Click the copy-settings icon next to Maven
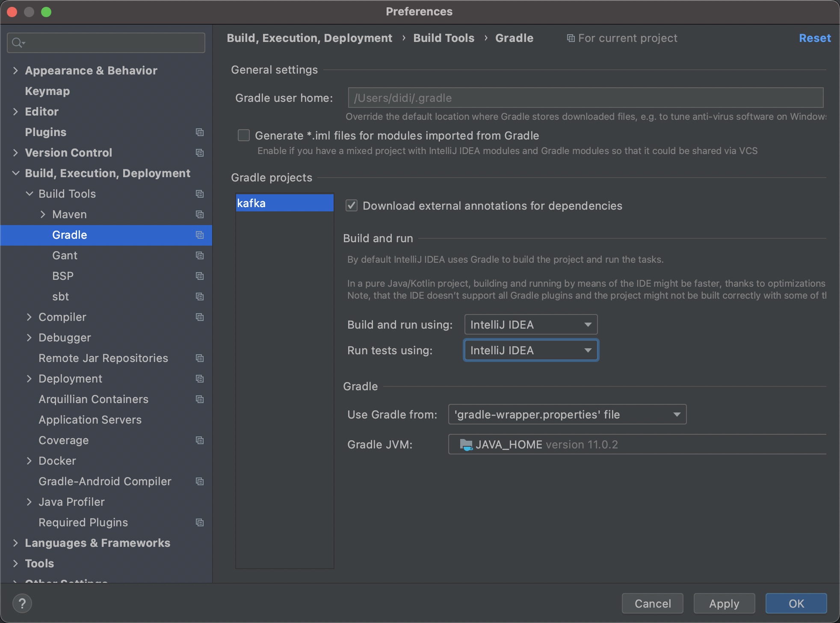840x623 pixels. tap(200, 214)
